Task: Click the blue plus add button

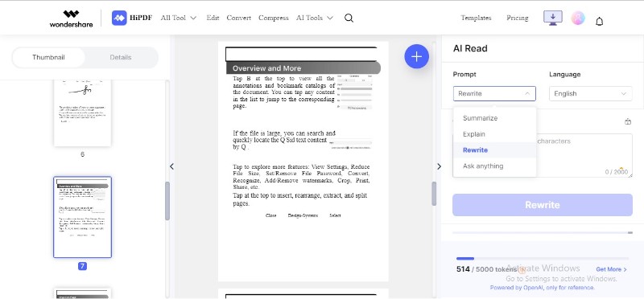Action: pyautogui.click(x=416, y=56)
